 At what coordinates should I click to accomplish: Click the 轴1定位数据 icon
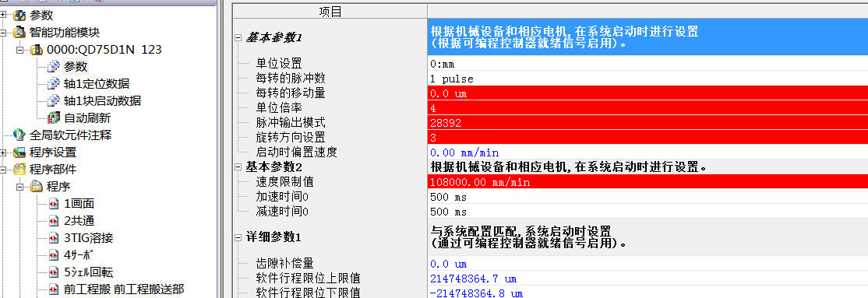(x=53, y=84)
